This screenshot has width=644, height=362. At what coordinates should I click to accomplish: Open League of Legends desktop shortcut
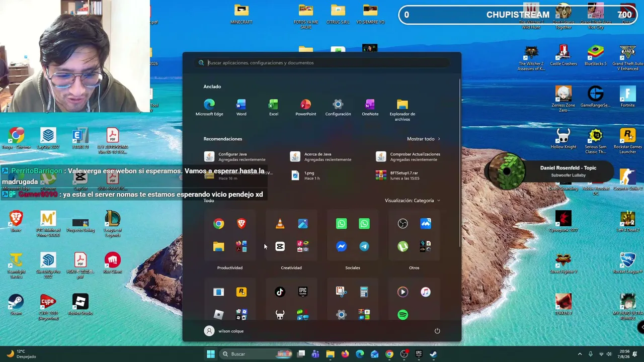pyautogui.click(x=113, y=224)
